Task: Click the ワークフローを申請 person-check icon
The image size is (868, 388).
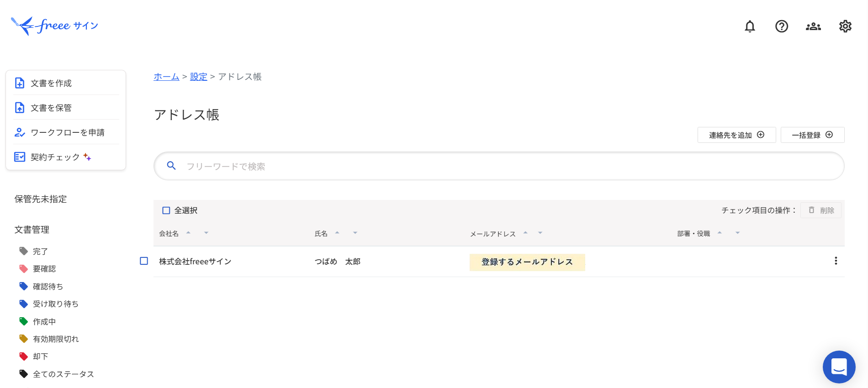Action: pos(20,132)
